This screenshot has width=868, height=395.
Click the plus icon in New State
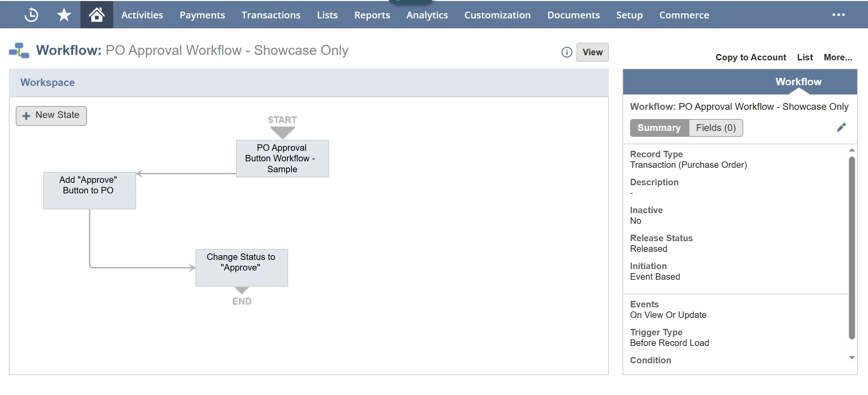(x=26, y=116)
